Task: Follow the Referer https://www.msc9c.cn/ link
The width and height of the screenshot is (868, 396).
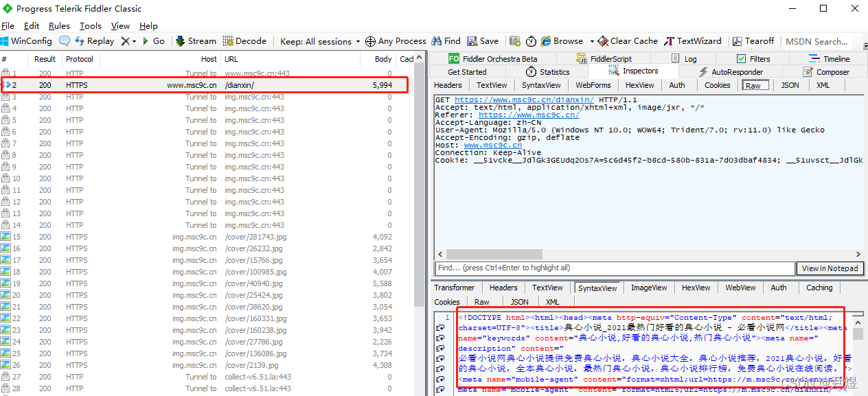Action: point(529,115)
